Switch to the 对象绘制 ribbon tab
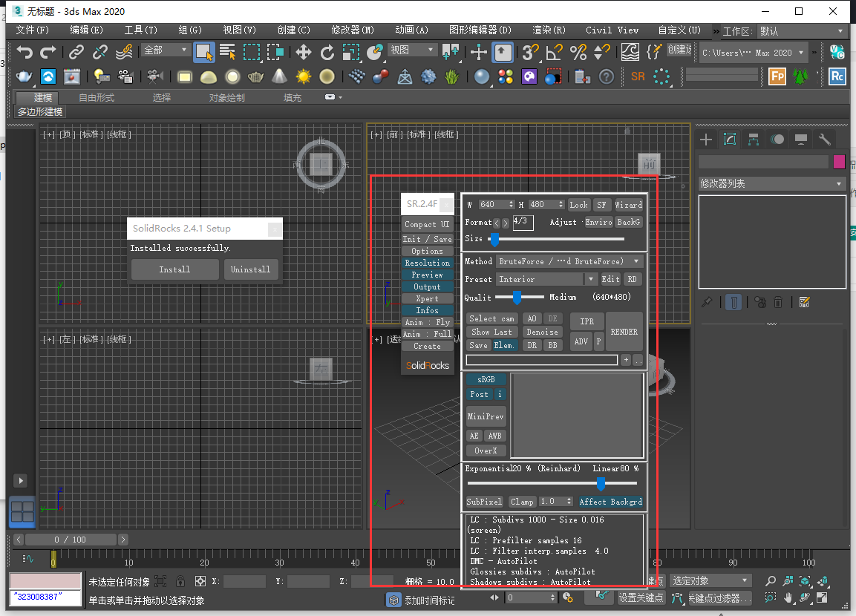856x616 pixels. tap(226, 98)
